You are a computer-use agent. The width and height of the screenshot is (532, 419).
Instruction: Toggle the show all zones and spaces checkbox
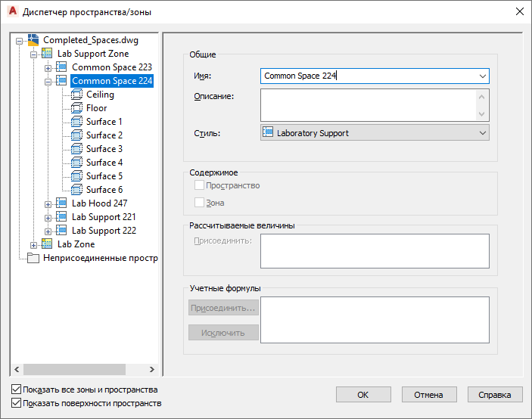pyautogui.click(x=16, y=390)
